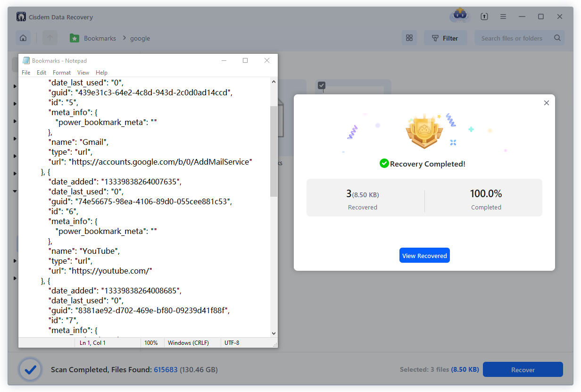581x392 pixels.
Task: Open the File menu in Notepad
Action: pyautogui.click(x=26, y=73)
